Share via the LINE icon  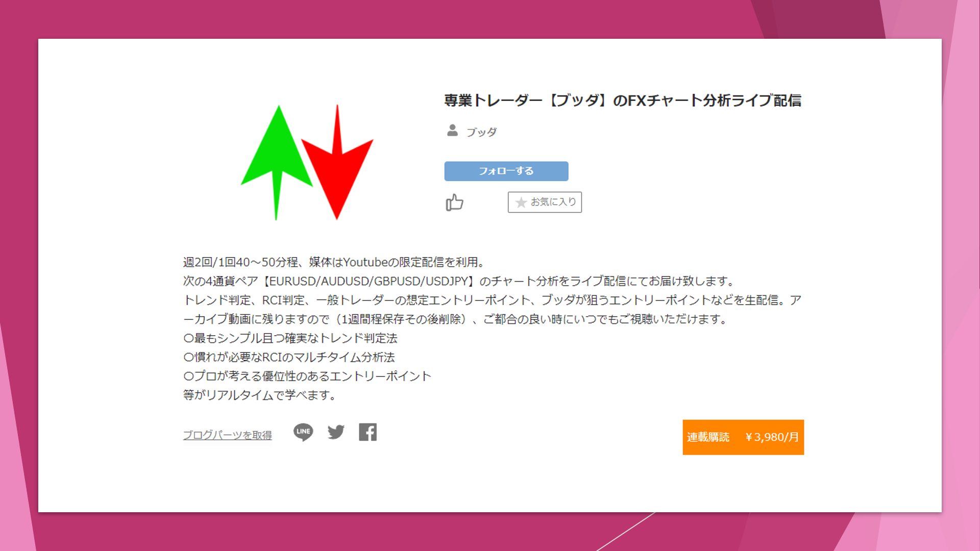[303, 432]
